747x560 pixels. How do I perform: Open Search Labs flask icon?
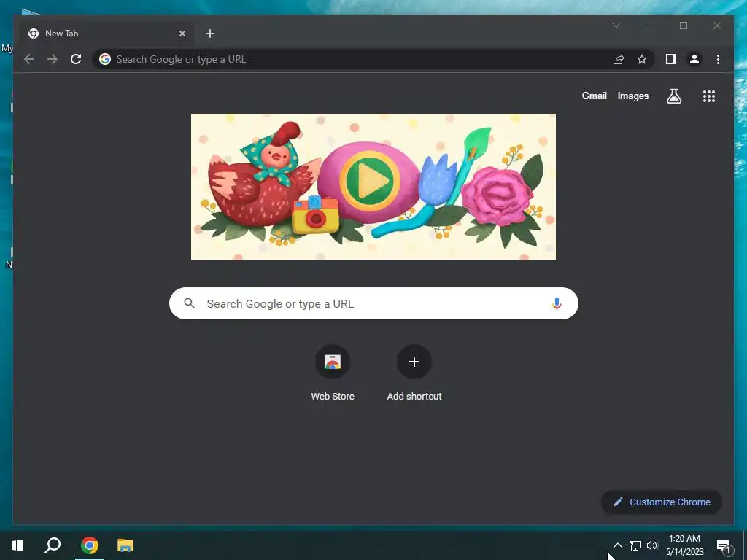tap(673, 96)
